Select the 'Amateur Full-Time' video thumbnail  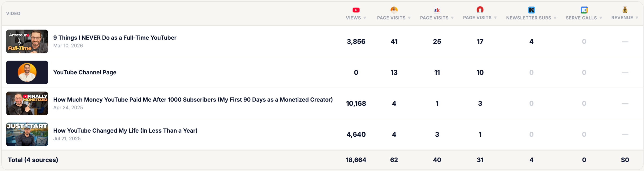coord(27,41)
